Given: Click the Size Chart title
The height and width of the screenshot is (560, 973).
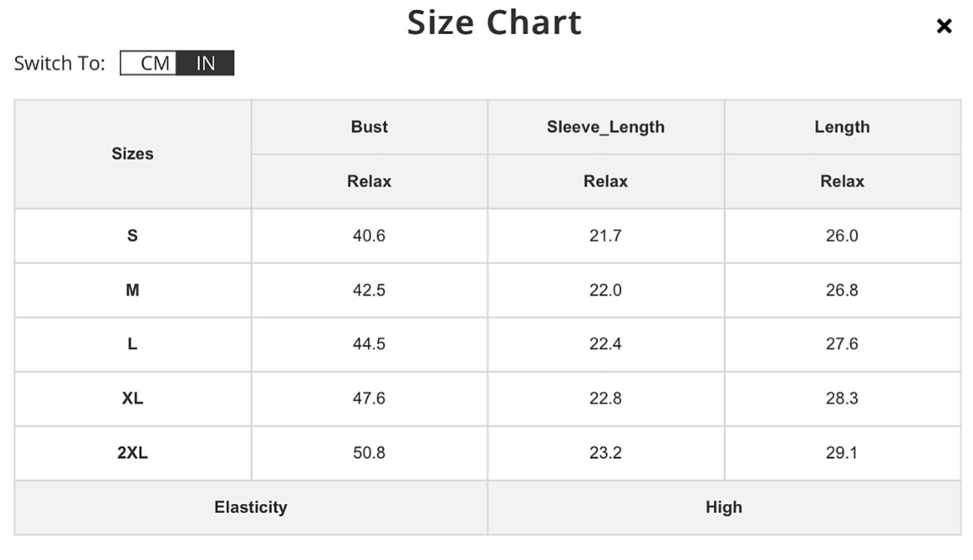Looking at the screenshot, I should [494, 23].
